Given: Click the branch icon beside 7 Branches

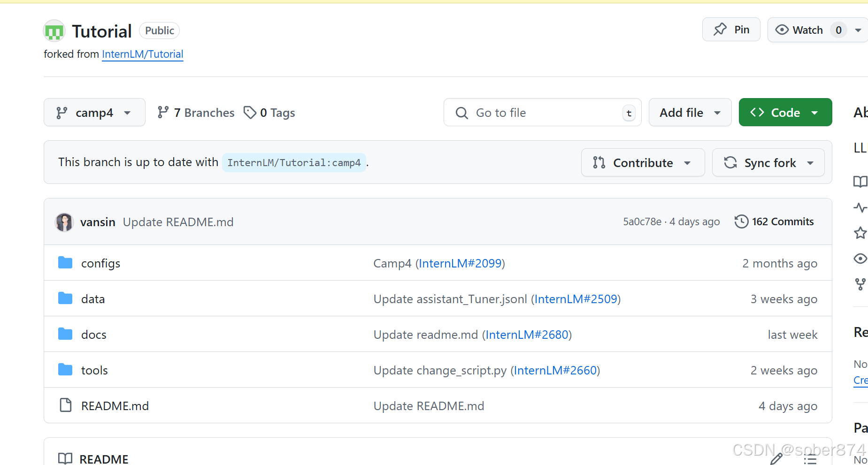Looking at the screenshot, I should [x=163, y=112].
